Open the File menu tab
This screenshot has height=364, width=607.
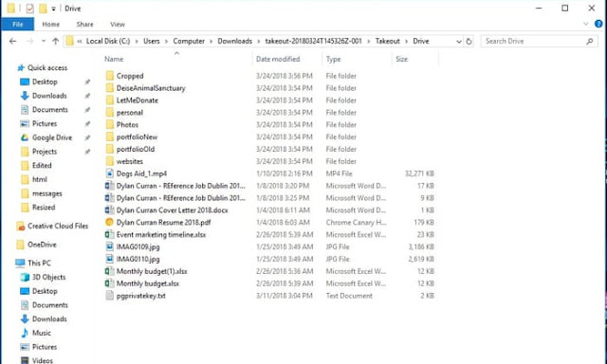point(17,24)
